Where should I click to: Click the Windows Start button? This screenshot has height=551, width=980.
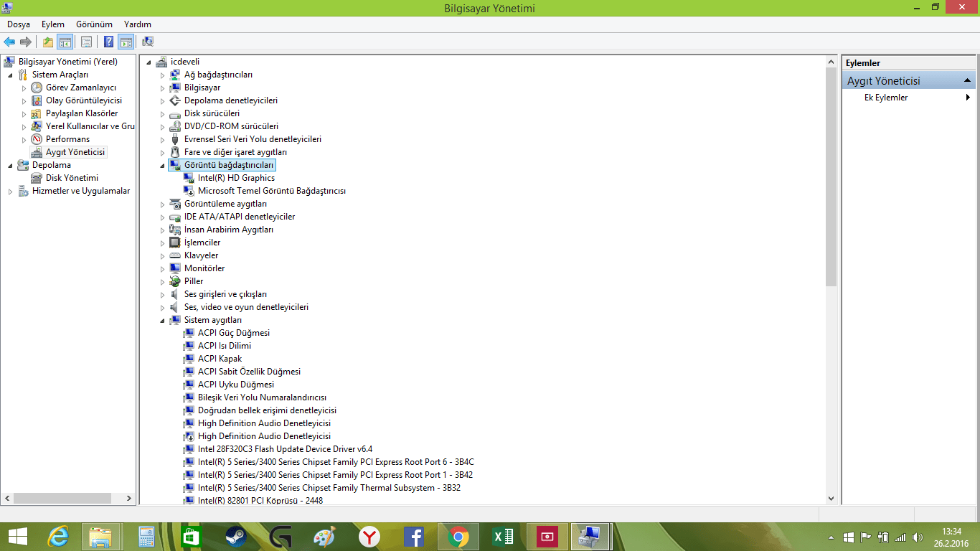tap(17, 537)
